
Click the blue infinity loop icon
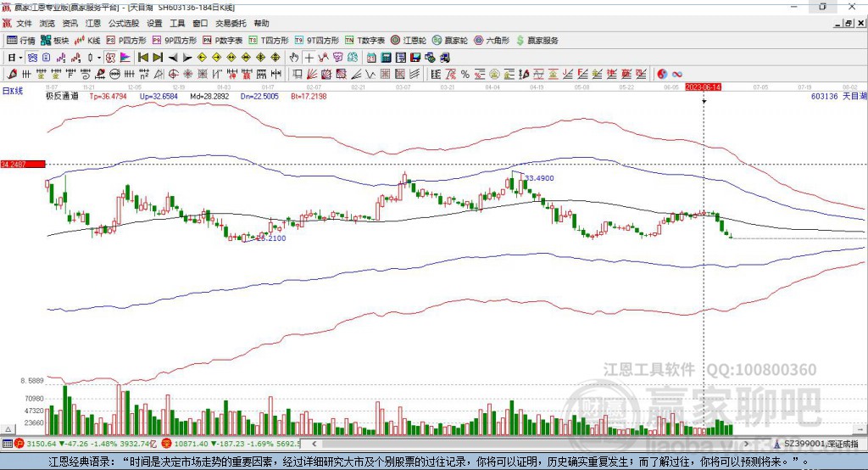[677, 74]
